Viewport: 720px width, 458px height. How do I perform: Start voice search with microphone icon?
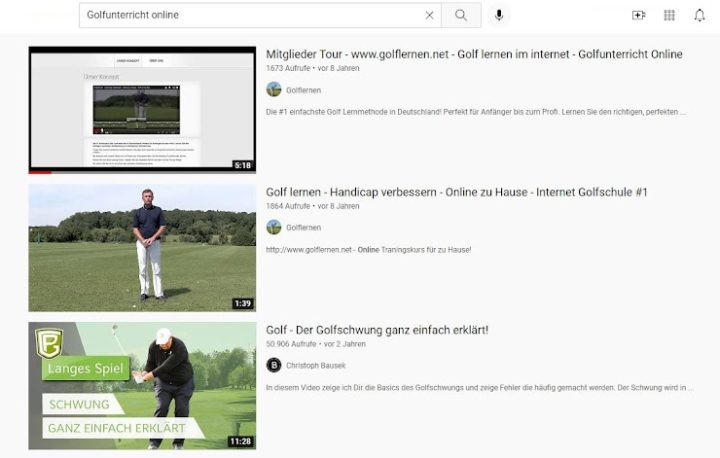coord(498,15)
